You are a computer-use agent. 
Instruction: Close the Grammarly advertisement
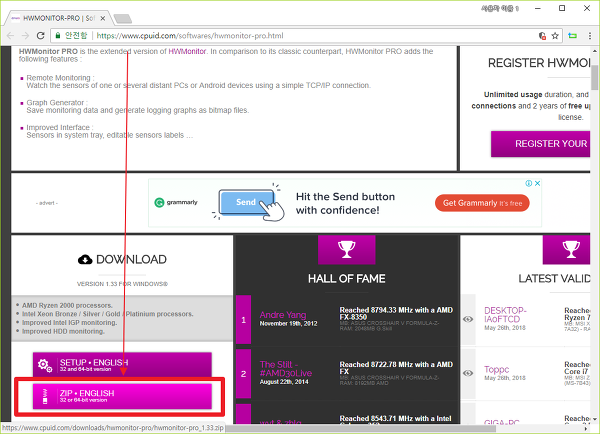click(538, 183)
